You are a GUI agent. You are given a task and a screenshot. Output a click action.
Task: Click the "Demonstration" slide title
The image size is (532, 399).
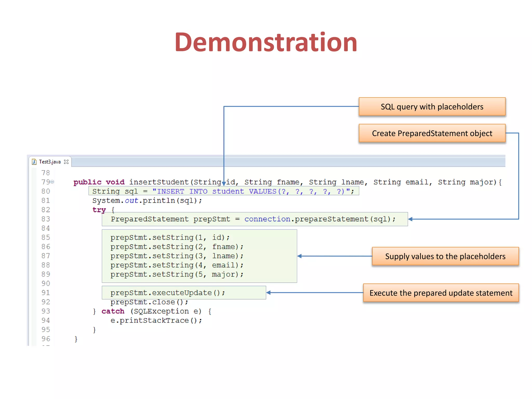(266, 42)
